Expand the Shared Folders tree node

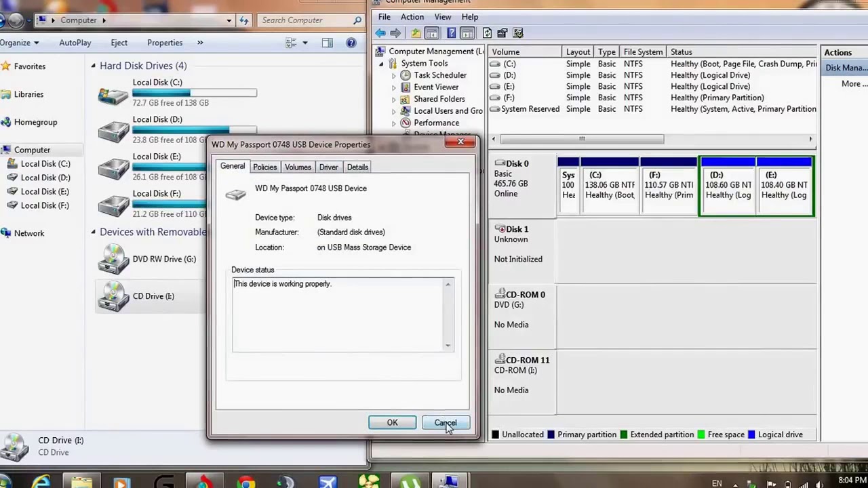393,99
